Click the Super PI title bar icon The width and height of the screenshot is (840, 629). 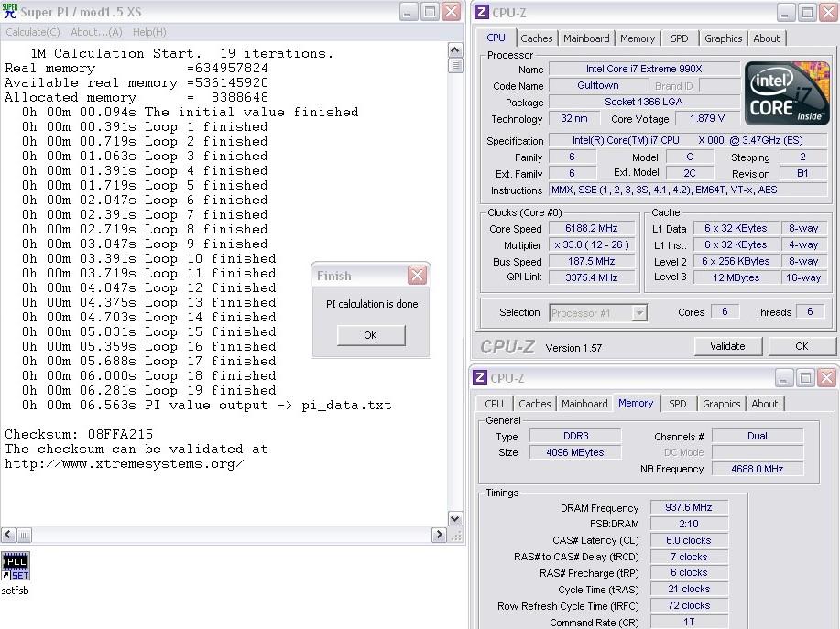(x=10, y=11)
